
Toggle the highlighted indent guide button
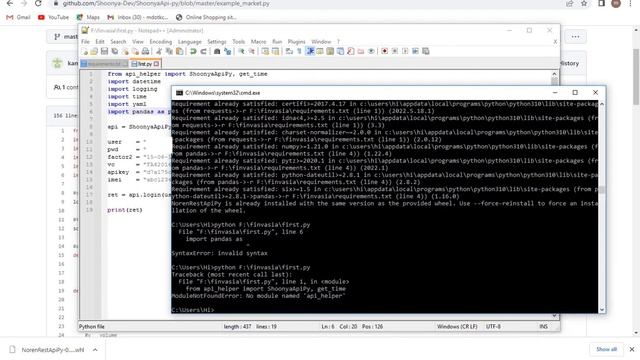pyautogui.click(x=310, y=51)
